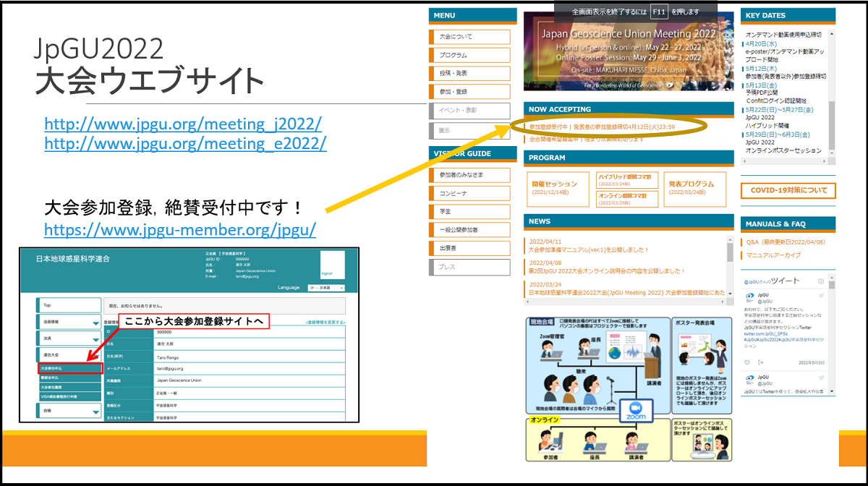Open the jpgu-member.org link

[180, 230]
